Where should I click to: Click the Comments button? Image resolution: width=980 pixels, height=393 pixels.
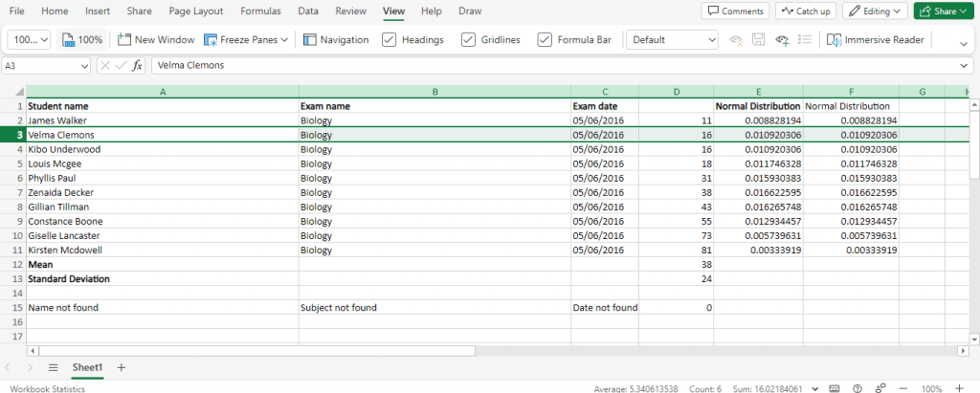735,11
